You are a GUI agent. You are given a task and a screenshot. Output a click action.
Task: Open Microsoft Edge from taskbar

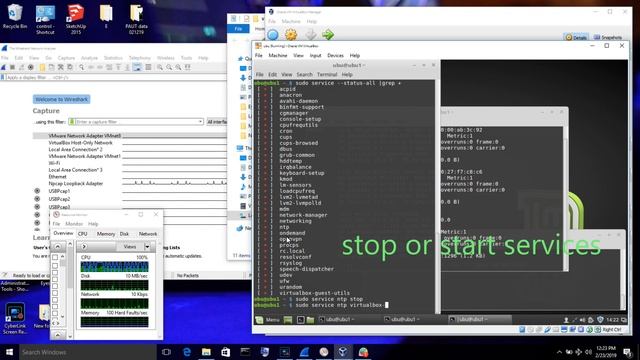(187, 352)
